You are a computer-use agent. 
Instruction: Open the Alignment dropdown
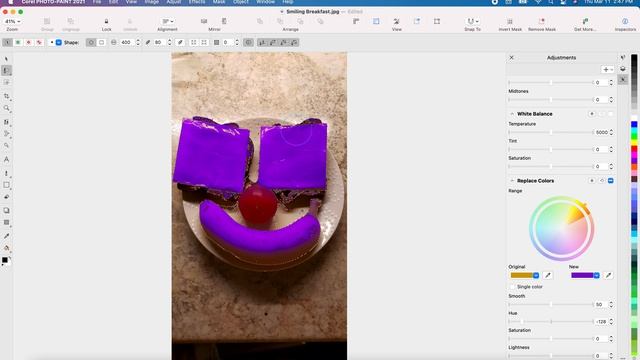click(x=167, y=21)
